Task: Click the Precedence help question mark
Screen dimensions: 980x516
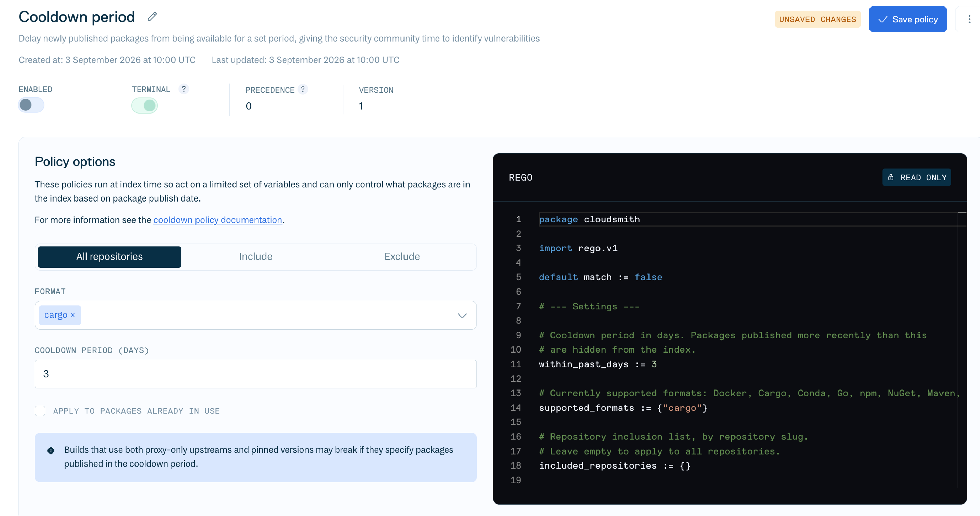Action: [x=303, y=89]
